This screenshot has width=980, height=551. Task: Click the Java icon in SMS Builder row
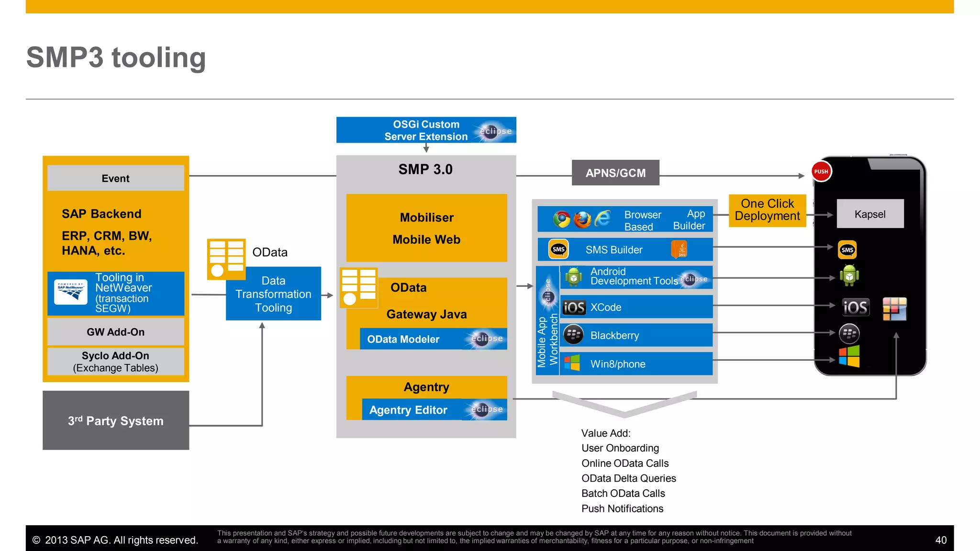[679, 249]
